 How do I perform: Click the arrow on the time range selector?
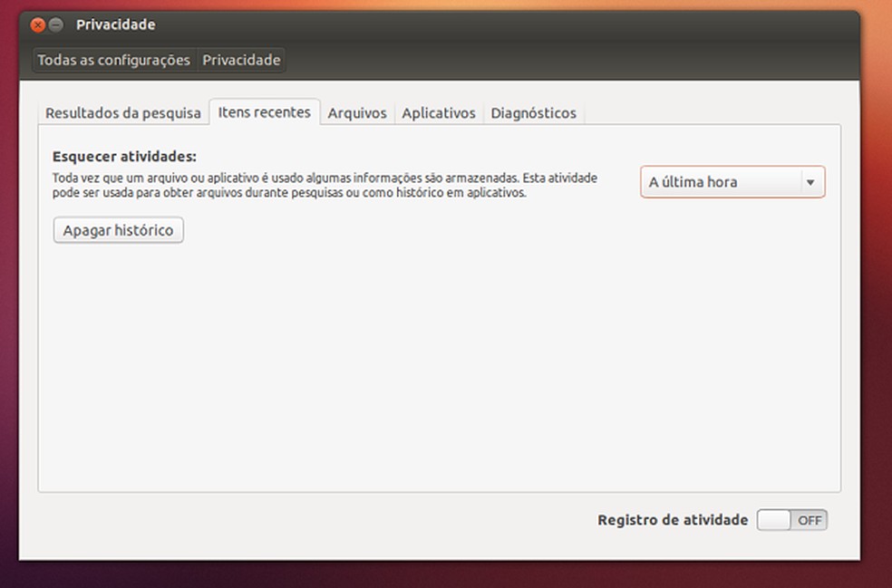coord(812,181)
